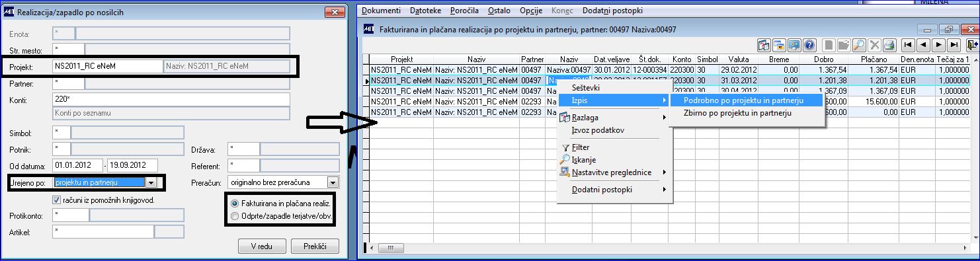Click the first toolbar icon with question mark windows
This screenshot has width=980, height=261.
764,45
